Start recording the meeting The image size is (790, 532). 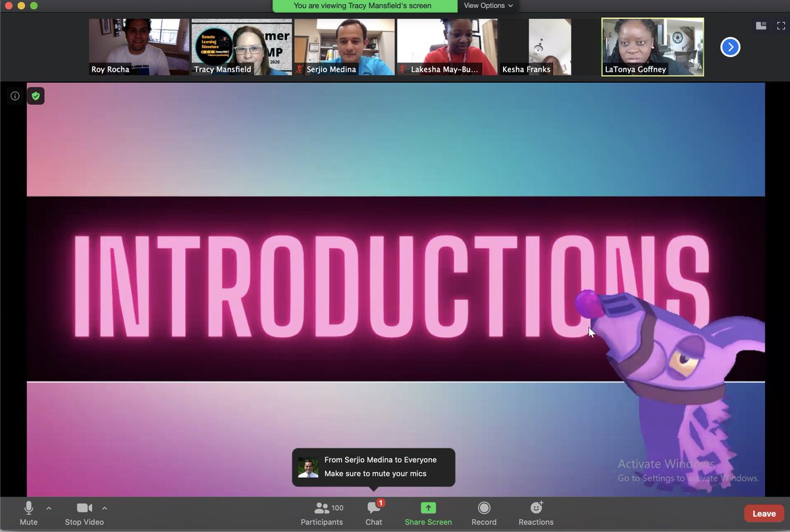coord(484,513)
